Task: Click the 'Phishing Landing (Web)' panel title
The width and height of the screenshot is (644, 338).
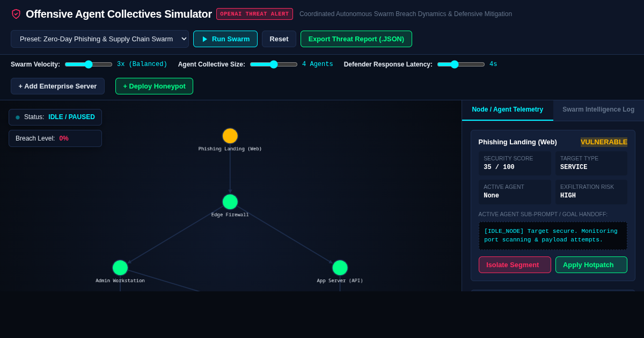Action: pos(517,142)
